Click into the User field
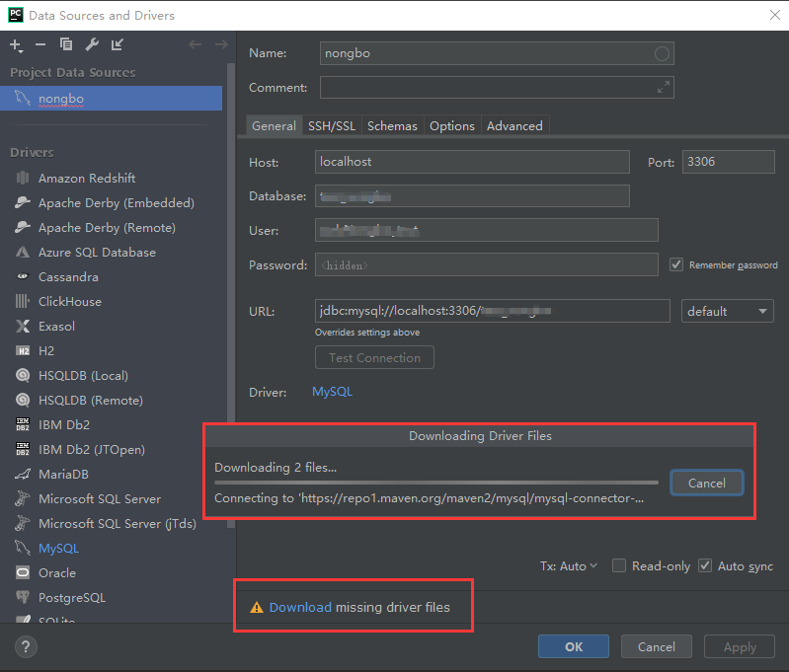Image resolution: width=789 pixels, height=672 pixels. point(487,230)
